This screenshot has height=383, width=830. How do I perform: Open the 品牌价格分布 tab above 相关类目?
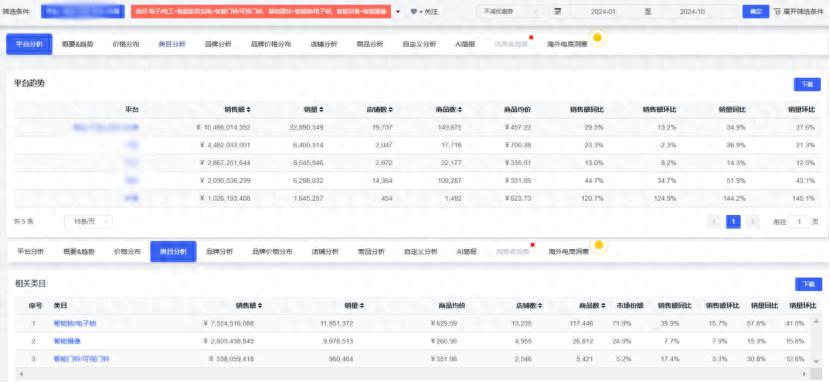pos(272,252)
